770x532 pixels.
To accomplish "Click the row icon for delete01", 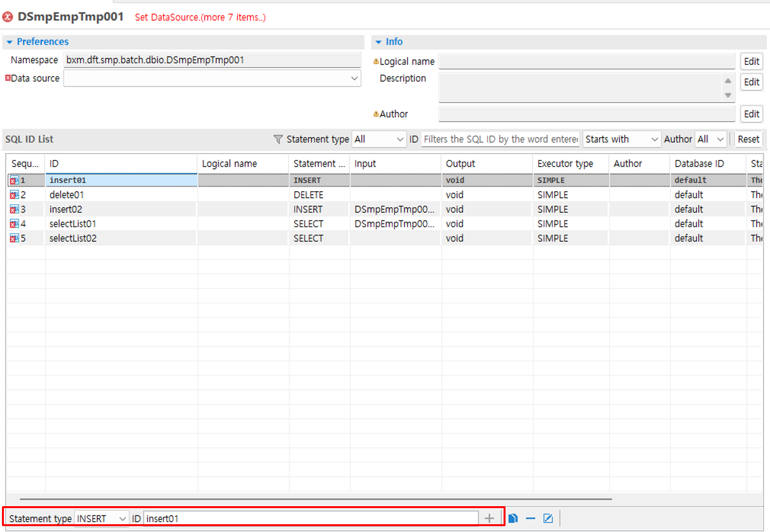I will pyautogui.click(x=14, y=195).
